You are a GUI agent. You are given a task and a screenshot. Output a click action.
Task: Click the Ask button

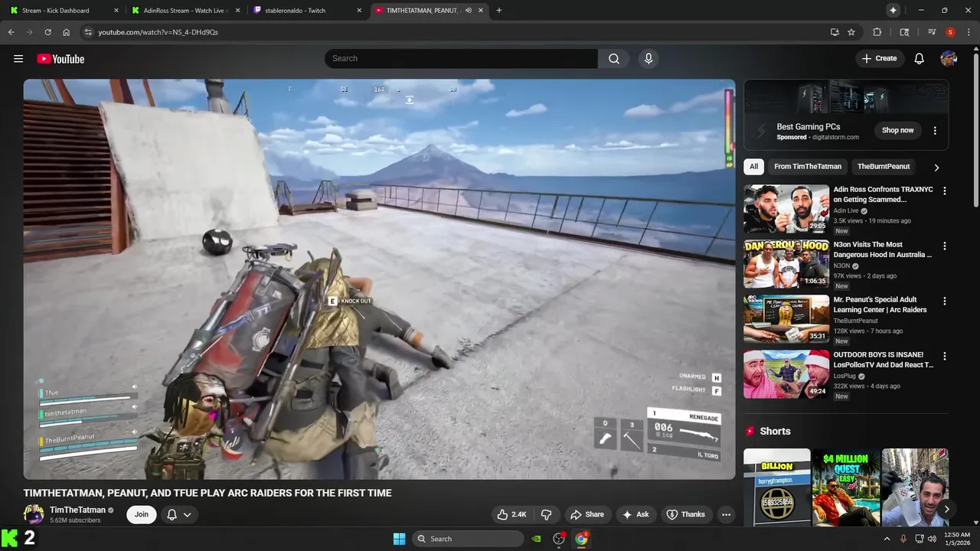(x=635, y=514)
